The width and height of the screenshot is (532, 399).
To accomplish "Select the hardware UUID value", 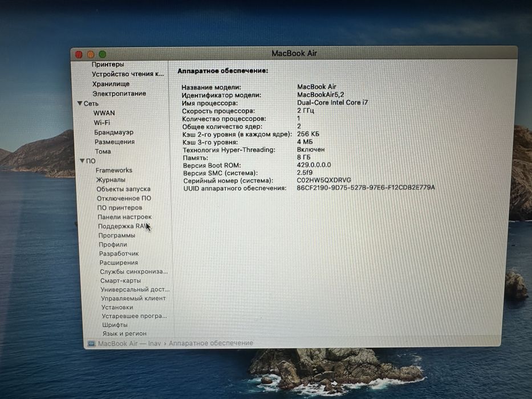I will tap(366, 188).
